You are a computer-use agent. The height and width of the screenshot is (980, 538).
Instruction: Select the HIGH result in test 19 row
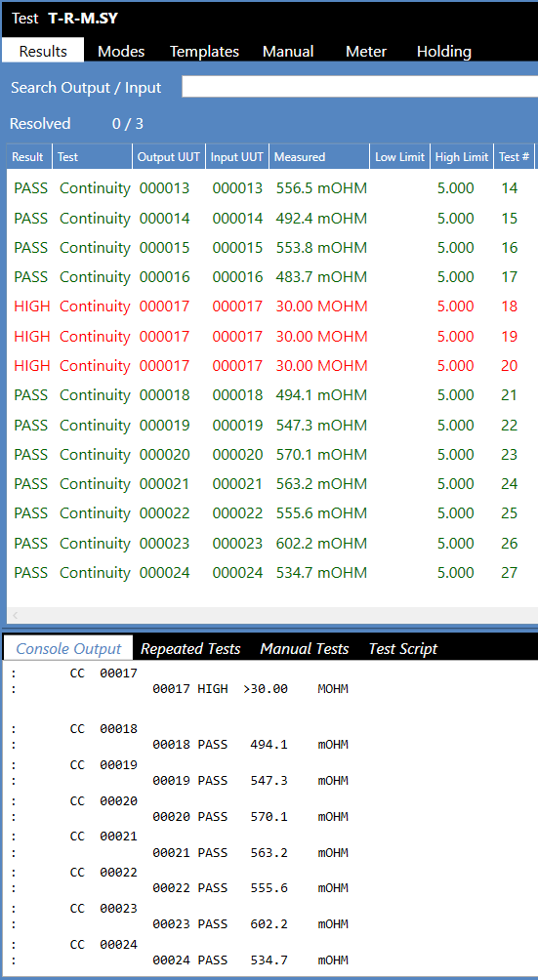point(32,336)
